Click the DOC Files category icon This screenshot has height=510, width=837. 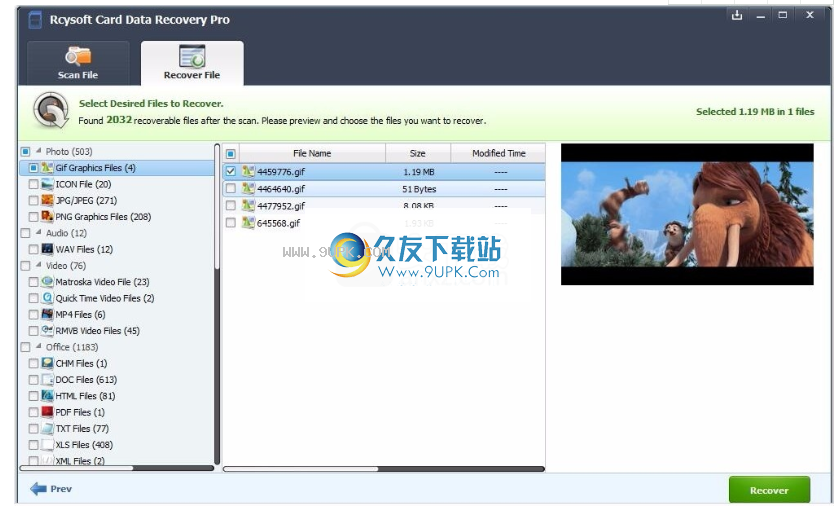pyautogui.click(x=48, y=380)
